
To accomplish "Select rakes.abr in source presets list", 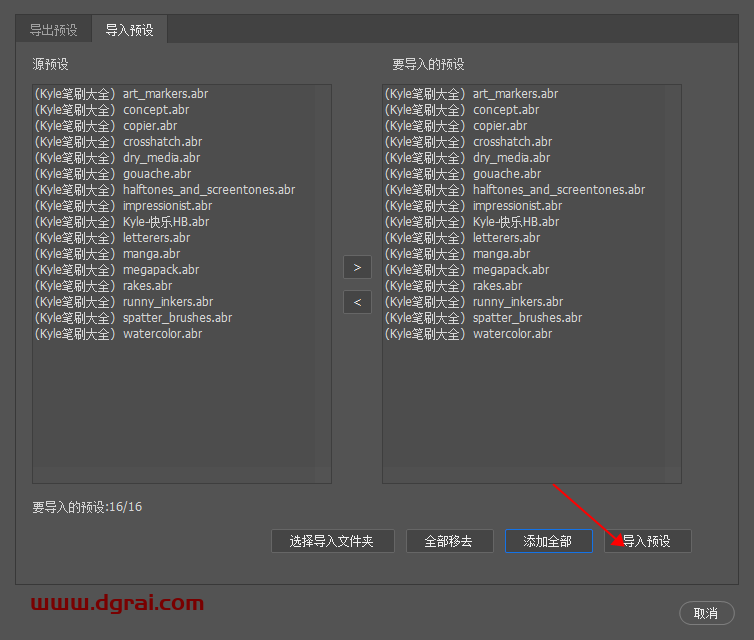I will tap(103, 286).
